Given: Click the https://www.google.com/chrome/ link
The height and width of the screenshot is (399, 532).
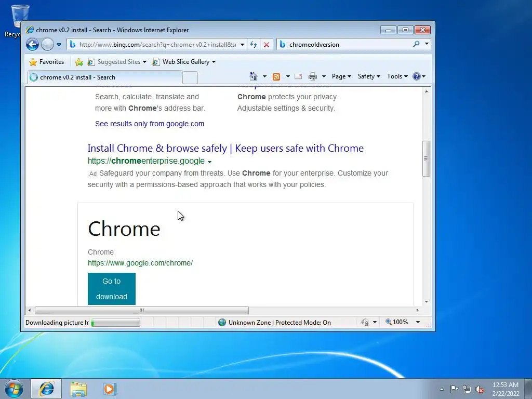Looking at the screenshot, I should click(140, 263).
